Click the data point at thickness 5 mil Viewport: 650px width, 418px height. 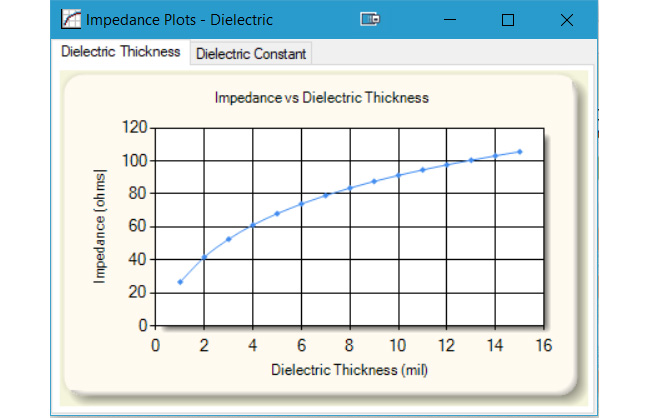click(x=277, y=214)
